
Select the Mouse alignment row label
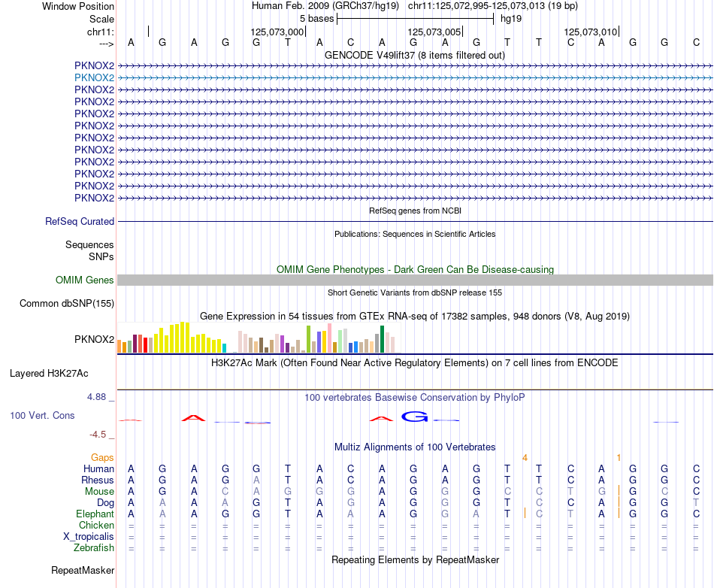[x=99, y=492]
